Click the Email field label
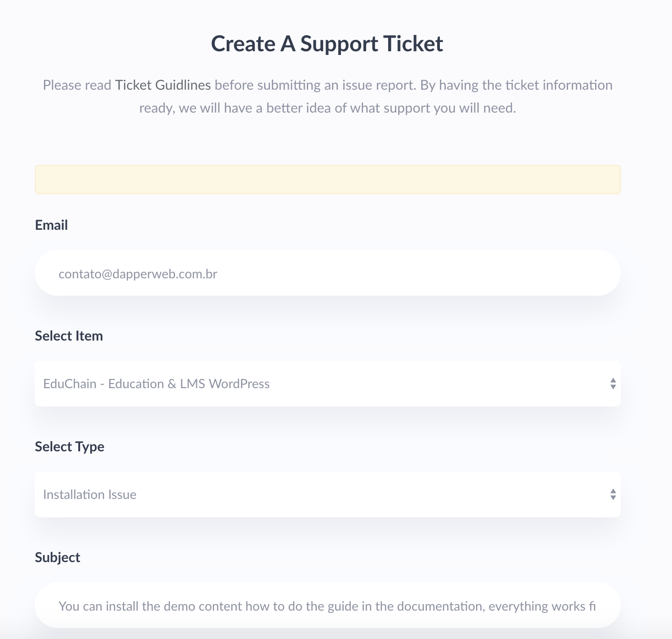 51,225
